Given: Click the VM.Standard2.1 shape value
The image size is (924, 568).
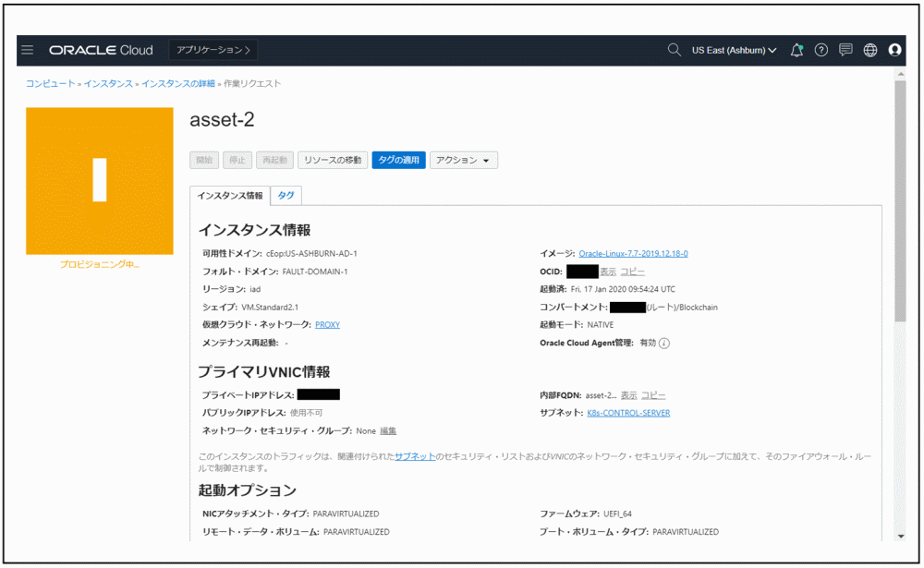Looking at the screenshot, I should (x=270, y=307).
